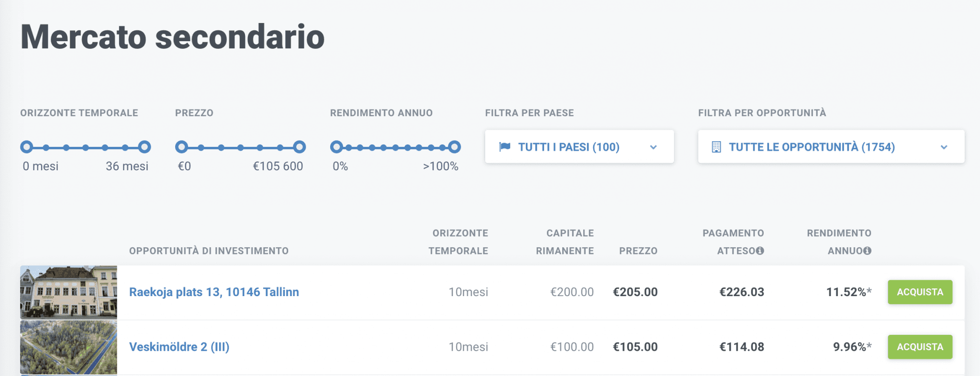This screenshot has height=376, width=980.
Task: Click Acquista for Raekoja plats 13
Action: click(920, 292)
